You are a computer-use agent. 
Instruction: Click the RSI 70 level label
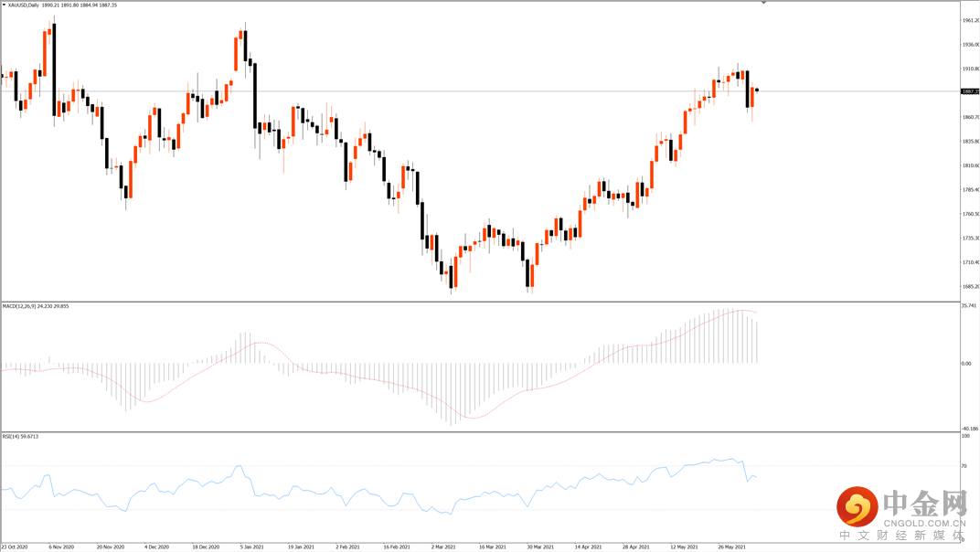point(964,466)
